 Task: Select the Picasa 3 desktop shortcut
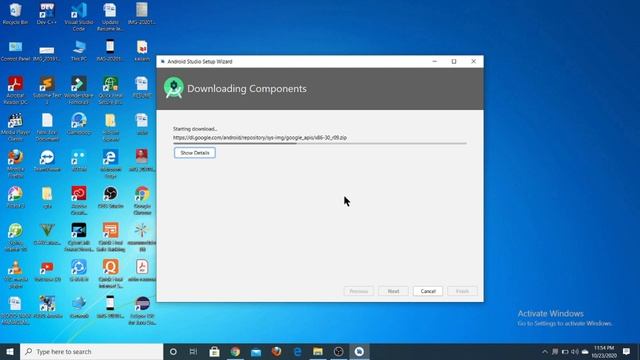click(x=16, y=198)
